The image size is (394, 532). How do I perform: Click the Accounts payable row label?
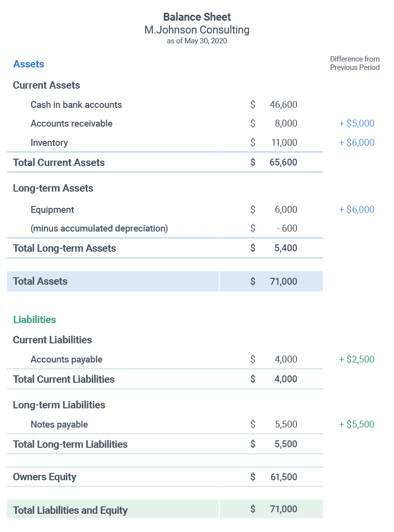click(66, 360)
